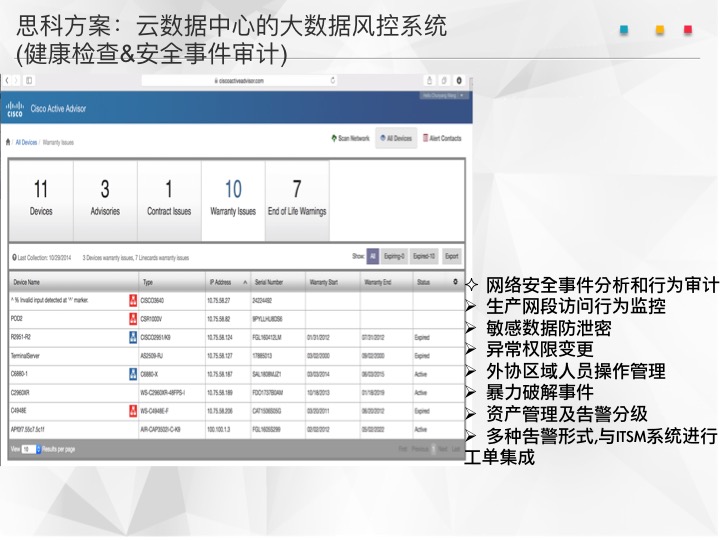
Task: Click the ciscoactiveadvisor.com address bar
Action: point(239,80)
